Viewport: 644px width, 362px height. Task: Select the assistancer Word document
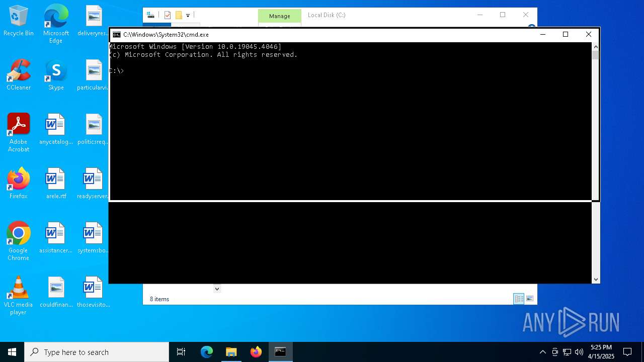(x=56, y=238)
